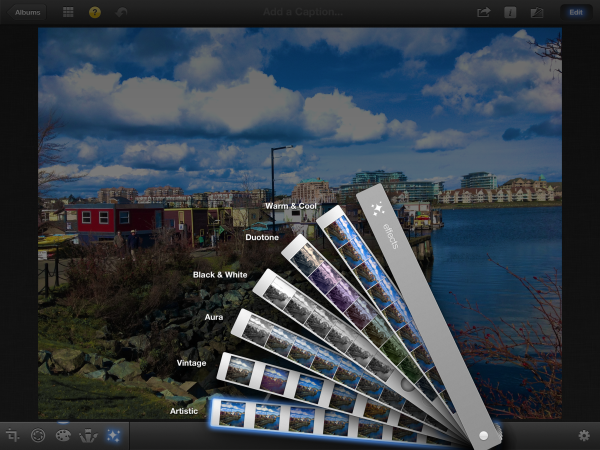The height and width of the screenshot is (450, 600).
Task: Click the Vintage label
Action: tap(191, 363)
